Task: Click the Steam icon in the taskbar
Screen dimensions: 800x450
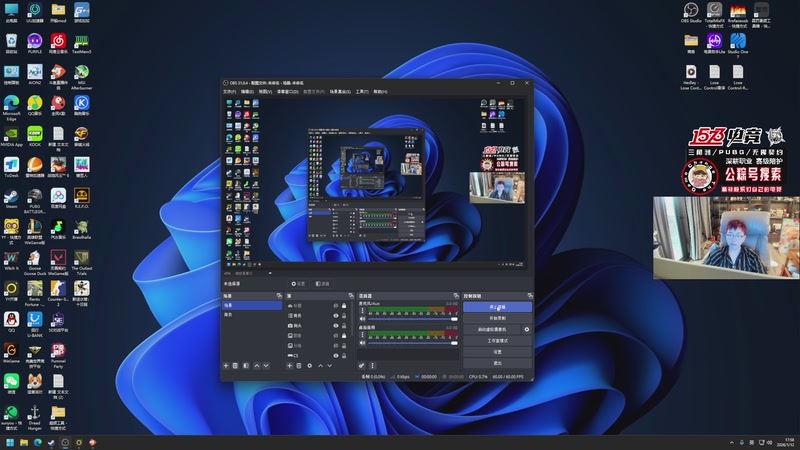Action: coord(51,442)
